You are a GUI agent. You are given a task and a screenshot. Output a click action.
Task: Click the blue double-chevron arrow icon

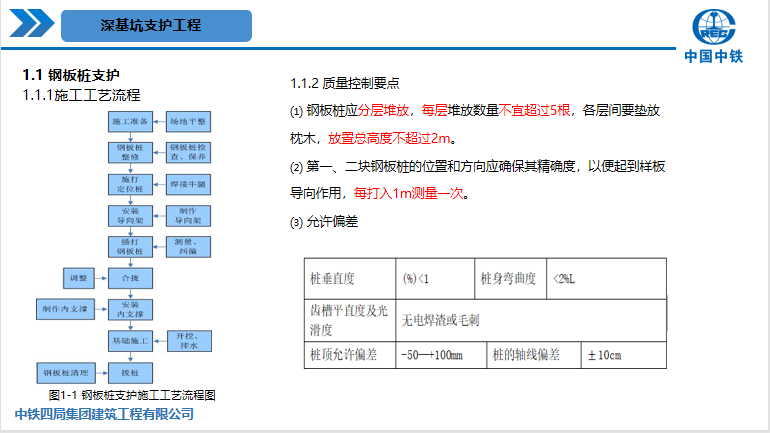pos(32,23)
